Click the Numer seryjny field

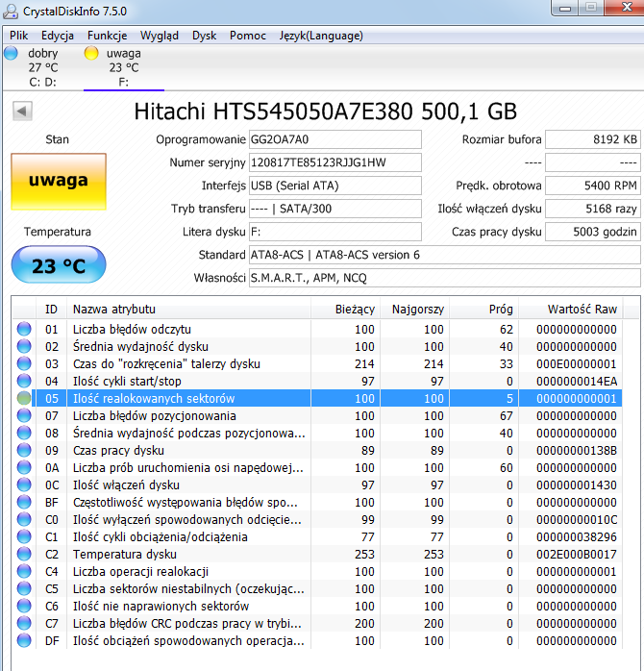point(335,162)
